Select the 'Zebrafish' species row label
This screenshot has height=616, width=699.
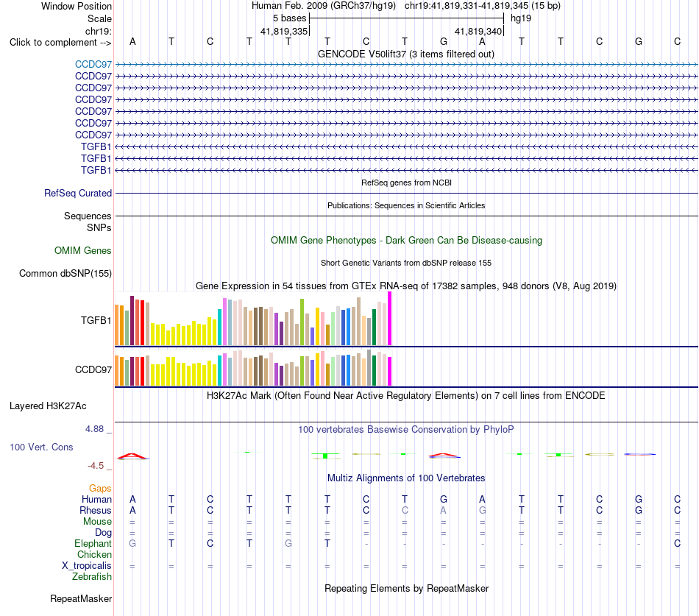pyautogui.click(x=92, y=577)
